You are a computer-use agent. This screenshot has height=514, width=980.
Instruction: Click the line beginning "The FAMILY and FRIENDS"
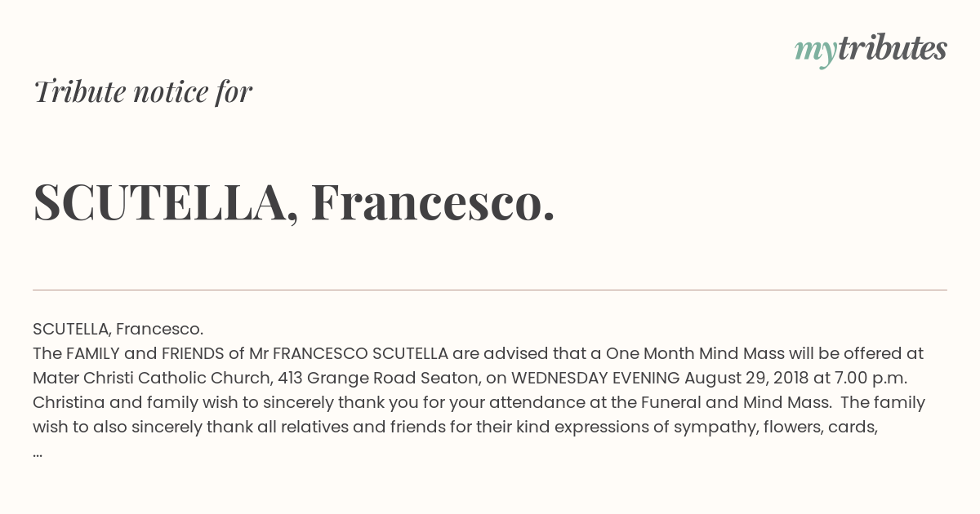pos(478,353)
